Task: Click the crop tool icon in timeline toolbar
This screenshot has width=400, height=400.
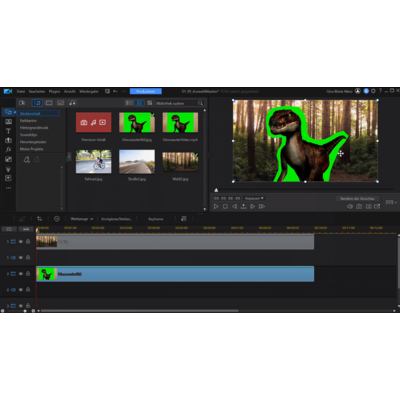Action: pos(40,219)
